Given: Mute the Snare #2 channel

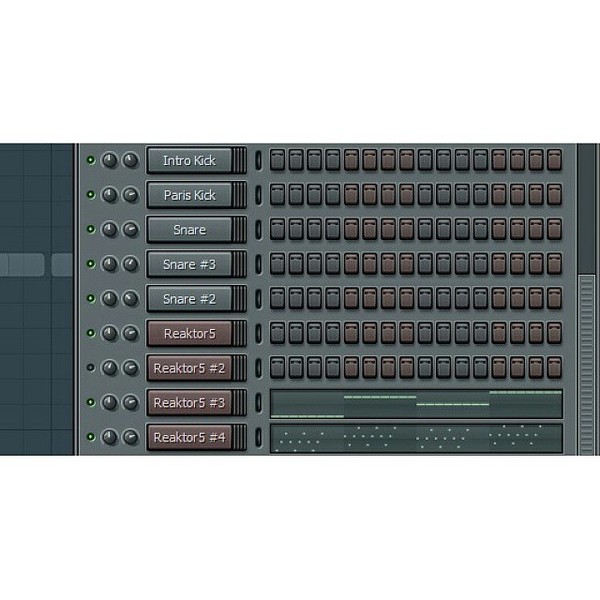Looking at the screenshot, I should coord(91,298).
